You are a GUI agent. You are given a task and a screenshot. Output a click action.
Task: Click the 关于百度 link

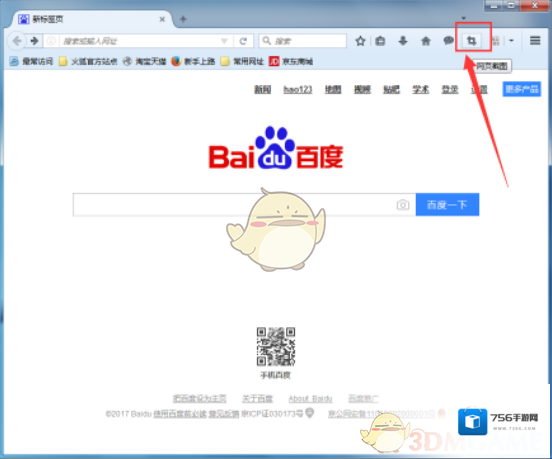coord(257,398)
